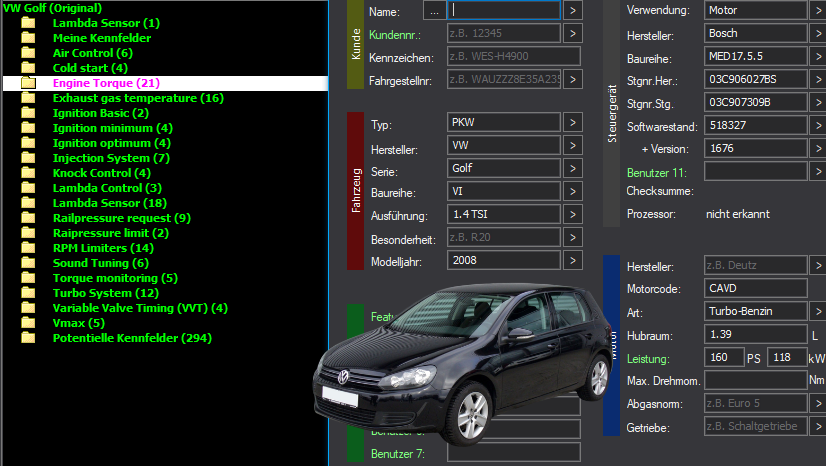The image size is (826, 466).
Task: Click the folder icon beside Knock Control (4)
Action: coord(28,173)
